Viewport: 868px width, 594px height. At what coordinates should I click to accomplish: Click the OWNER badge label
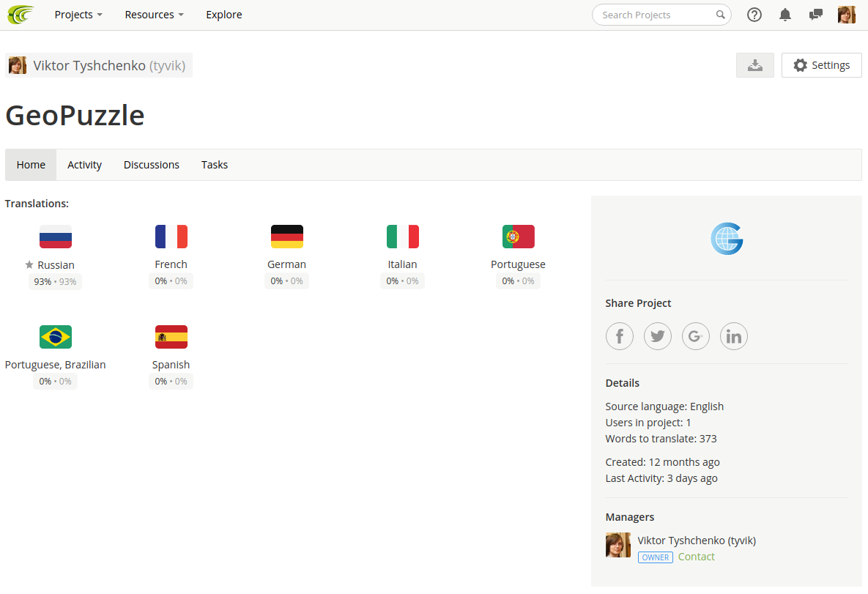[656, 557]
